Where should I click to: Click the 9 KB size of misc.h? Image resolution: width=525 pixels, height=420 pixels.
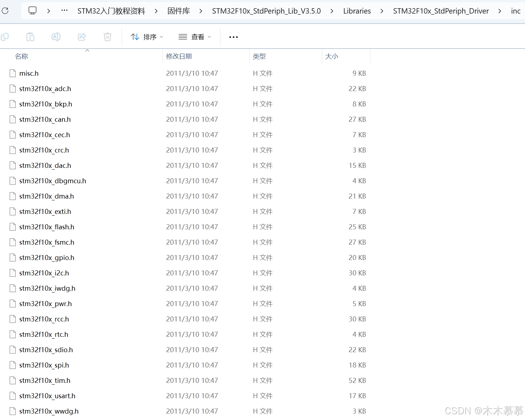click(359, 73)
